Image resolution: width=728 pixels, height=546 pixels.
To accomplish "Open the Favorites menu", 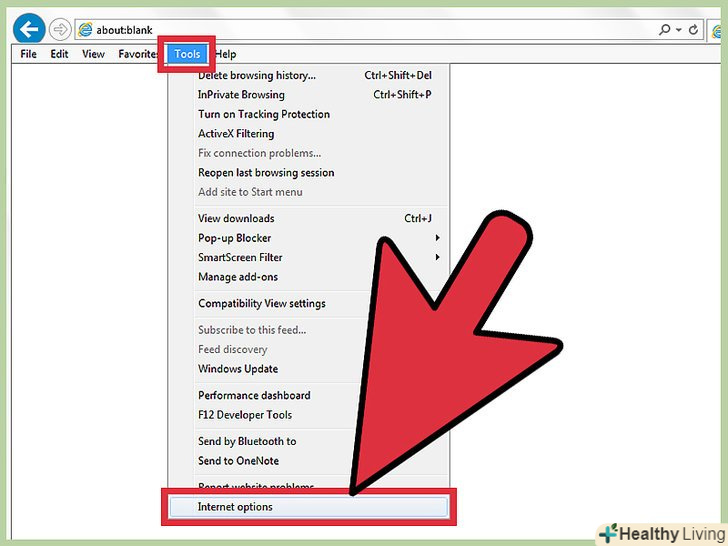I will point(137,54).
